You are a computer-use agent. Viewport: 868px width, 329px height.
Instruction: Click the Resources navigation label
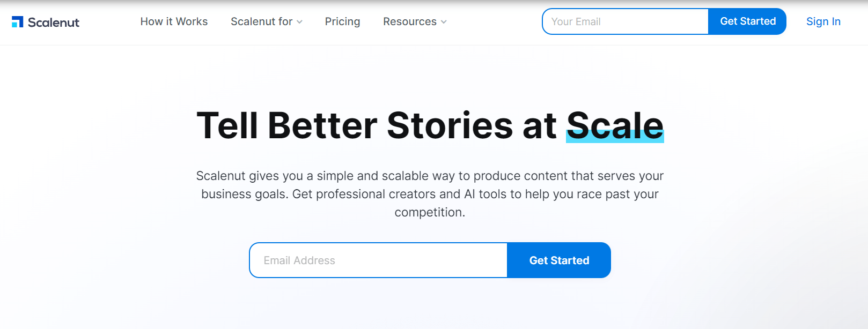coord(409,21)
